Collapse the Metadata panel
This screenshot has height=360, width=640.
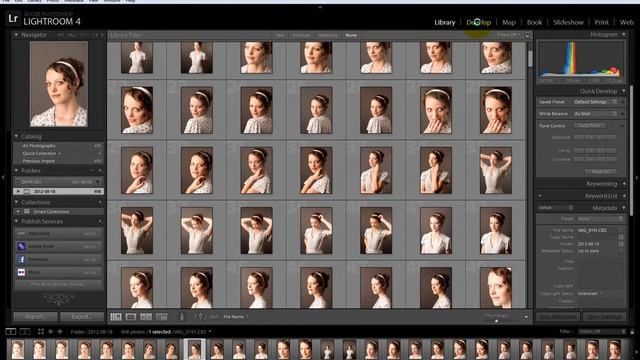624,208
